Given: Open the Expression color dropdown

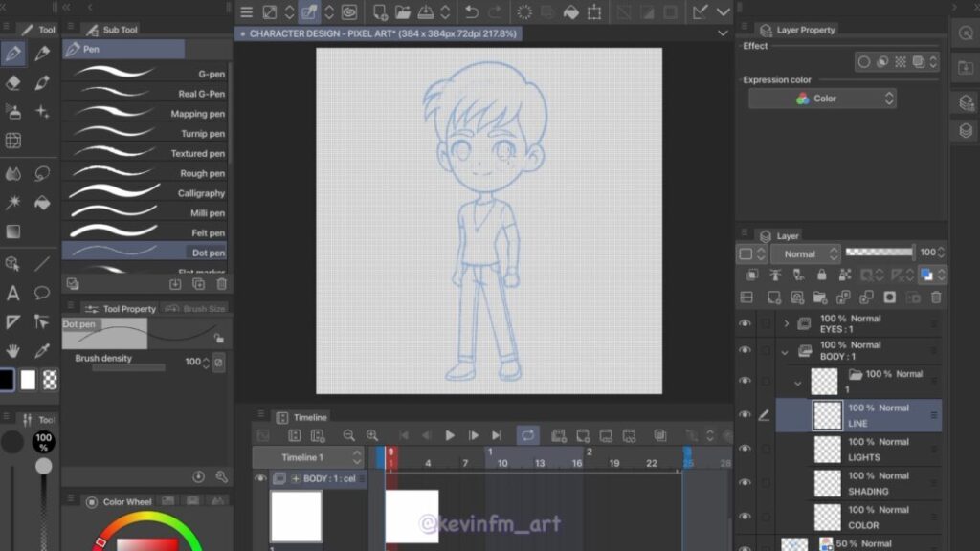Looking at the screenshot, I should [822, 99].
